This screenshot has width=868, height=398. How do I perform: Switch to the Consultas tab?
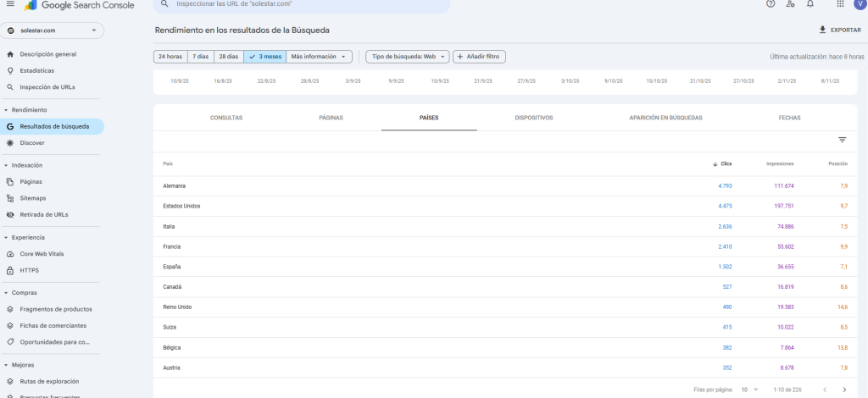225,118
